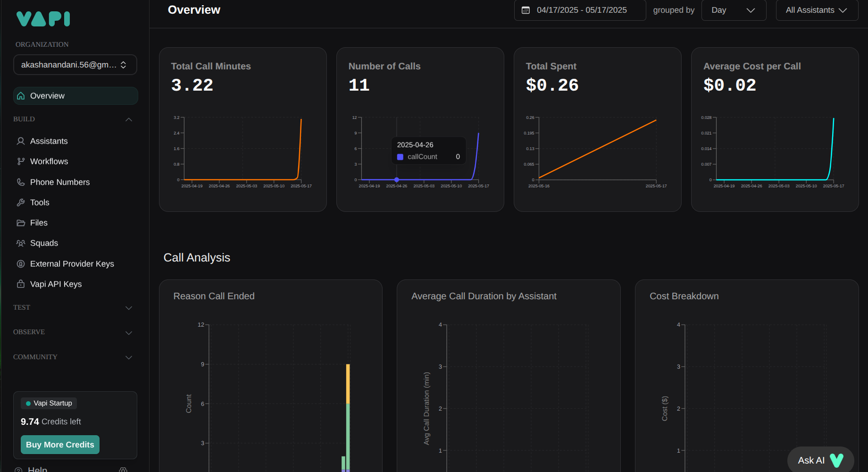Click the settings gear icon near Help
This screenshot has width=868, height=472.
[x=123, y=470]
